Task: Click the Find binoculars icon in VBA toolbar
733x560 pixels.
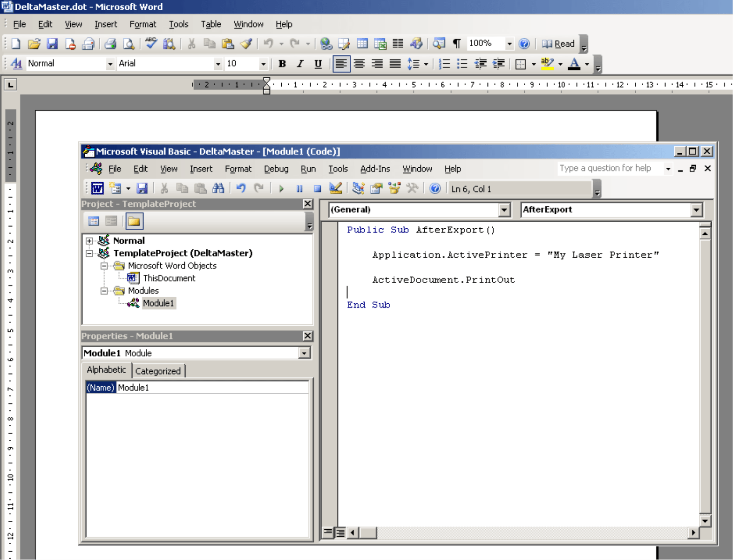Action: coord(218,188)
